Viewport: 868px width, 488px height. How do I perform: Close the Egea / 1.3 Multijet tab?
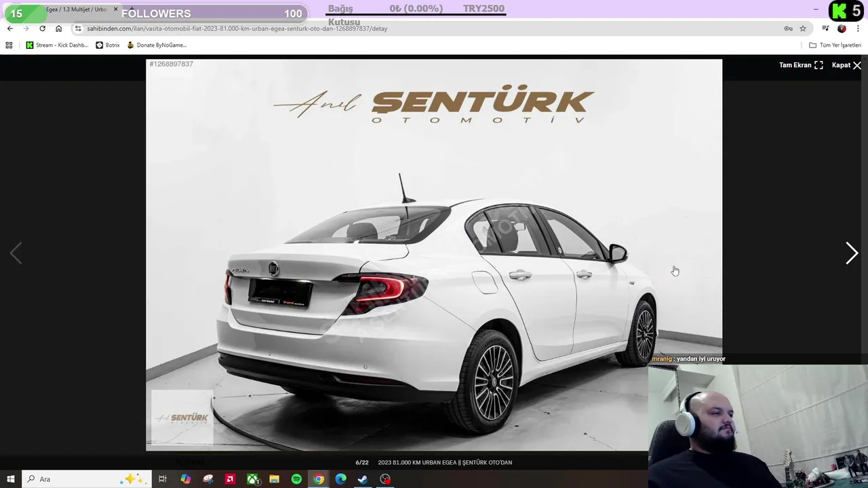[115, 9]
